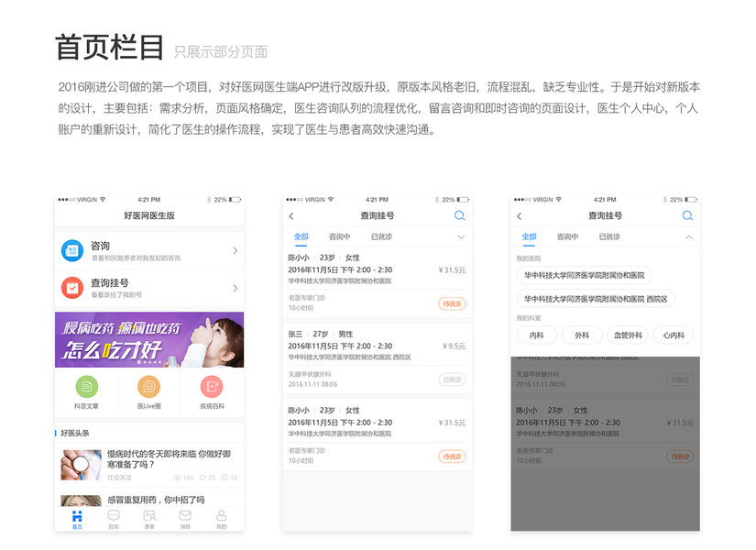Switch to 全部 tab in middle screen

pyautogui.click(x=301, y=236)
